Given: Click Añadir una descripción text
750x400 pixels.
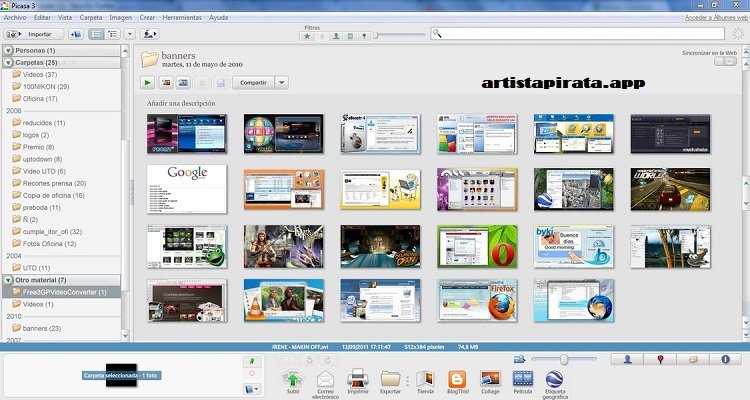Looking at the screenshot, I should pos(181,103).
